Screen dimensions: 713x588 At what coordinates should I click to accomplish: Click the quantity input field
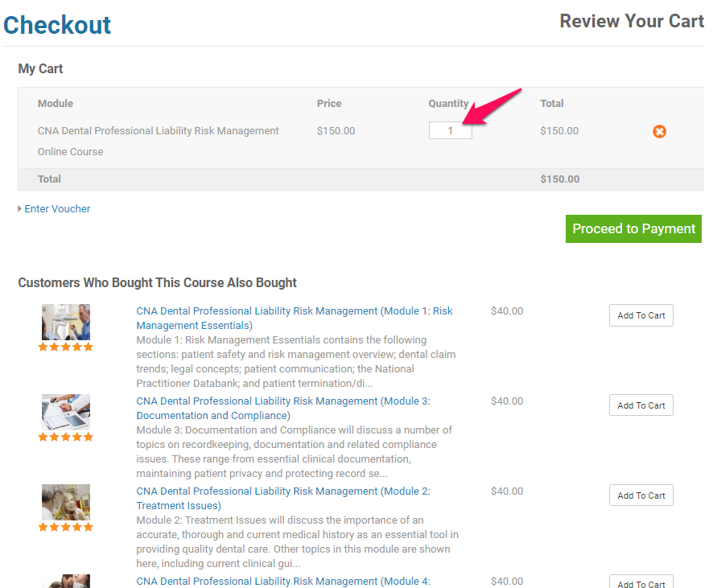click(450, 131)
